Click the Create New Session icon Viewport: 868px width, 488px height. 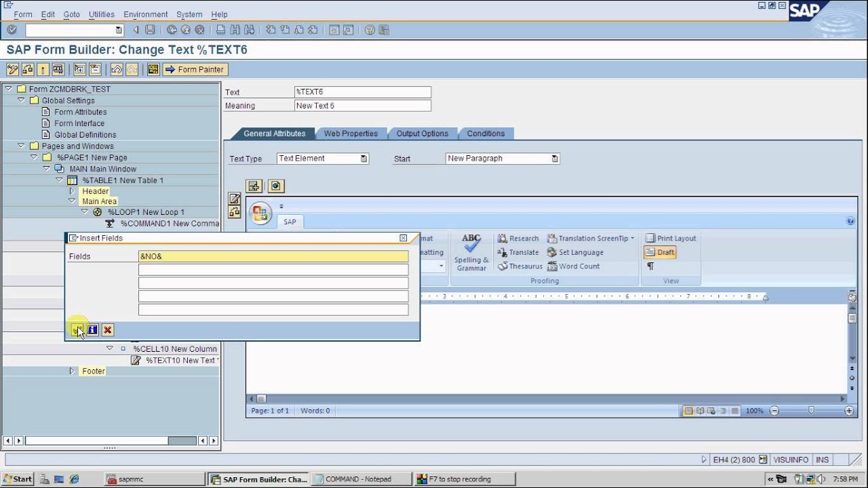pos(334,30)
